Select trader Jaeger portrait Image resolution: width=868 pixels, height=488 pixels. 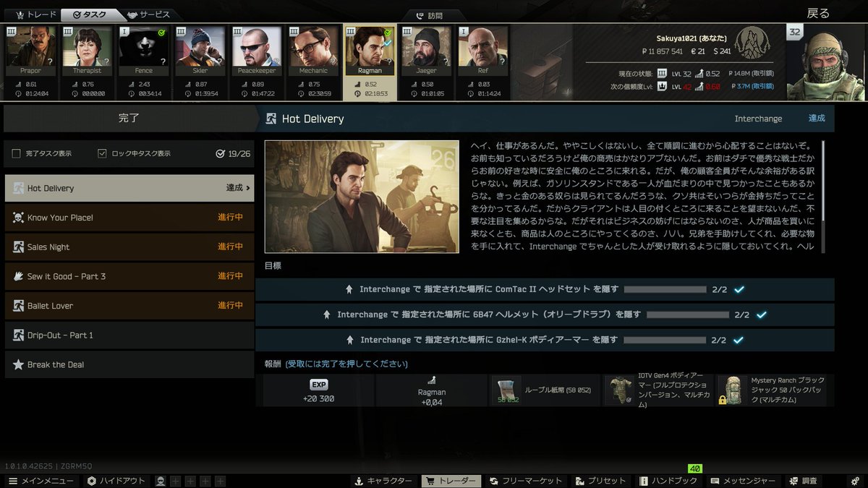(426, 51)
